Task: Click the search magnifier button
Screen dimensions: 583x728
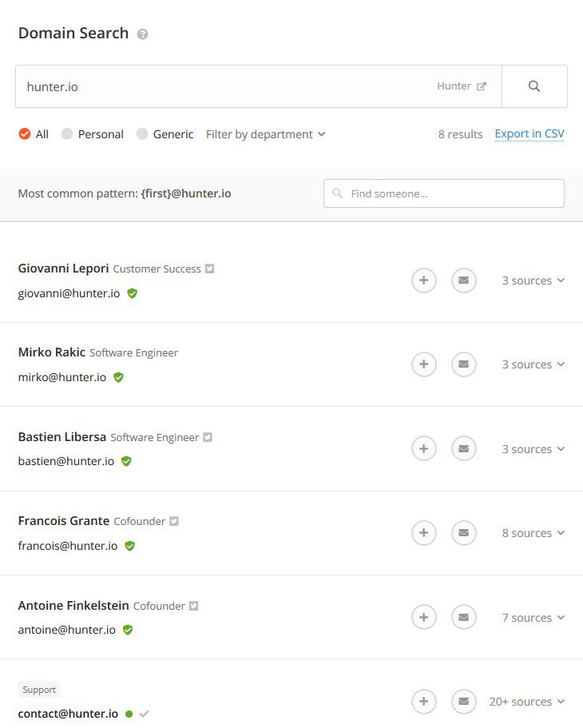Action: [534, 86]
